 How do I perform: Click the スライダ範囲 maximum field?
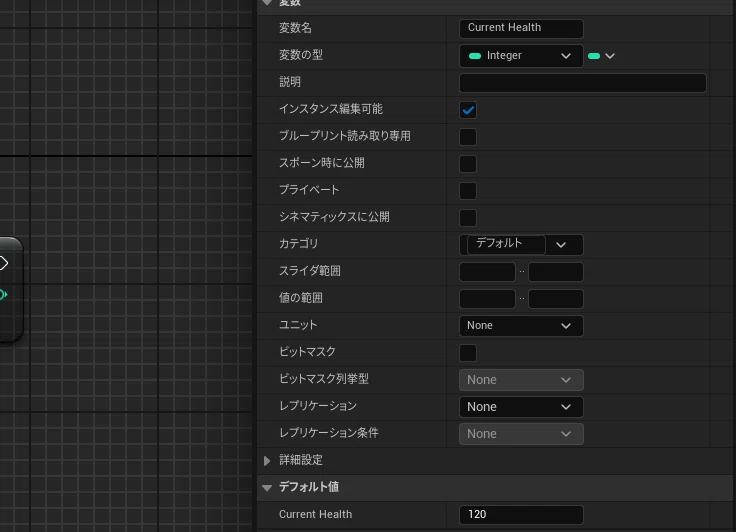(556, 271)
